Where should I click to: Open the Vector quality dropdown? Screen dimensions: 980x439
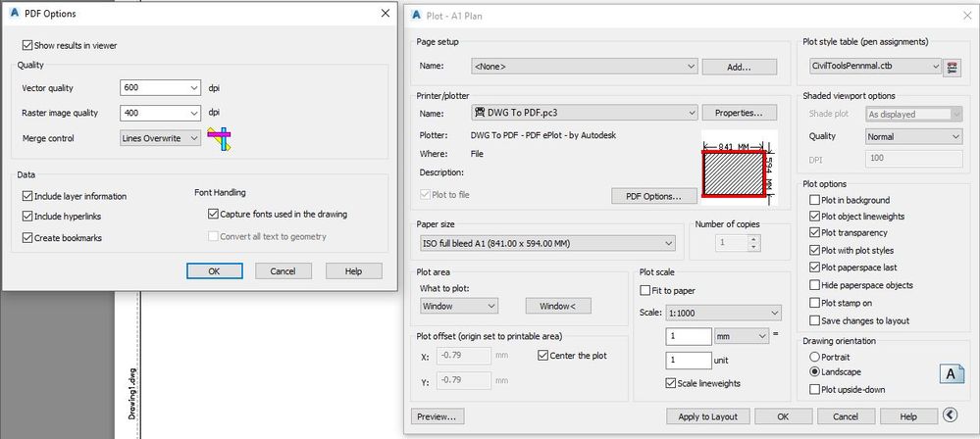tap(160, 87)
